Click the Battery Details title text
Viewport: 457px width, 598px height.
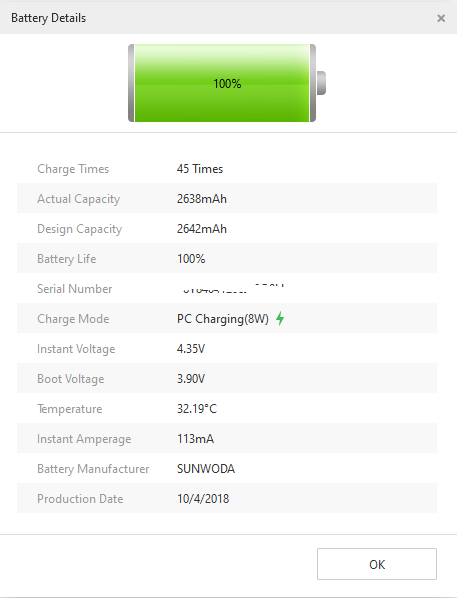tap(48, 18)
